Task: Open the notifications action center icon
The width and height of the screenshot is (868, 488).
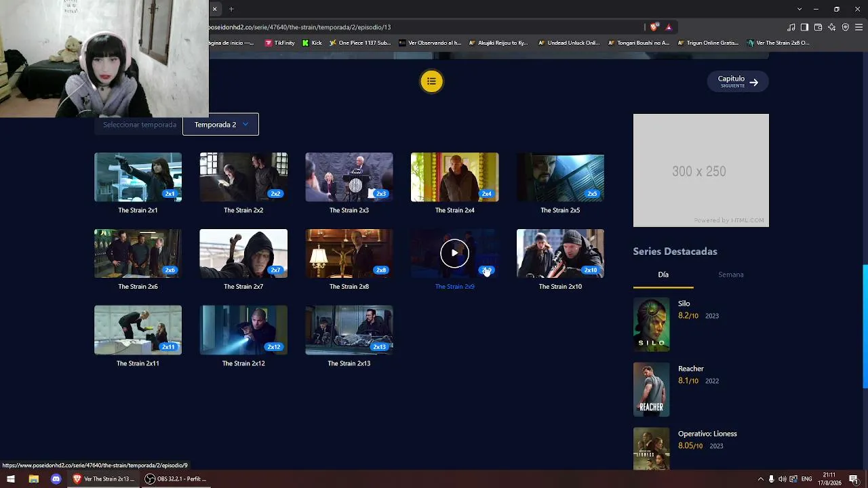Action: (854, 479)
